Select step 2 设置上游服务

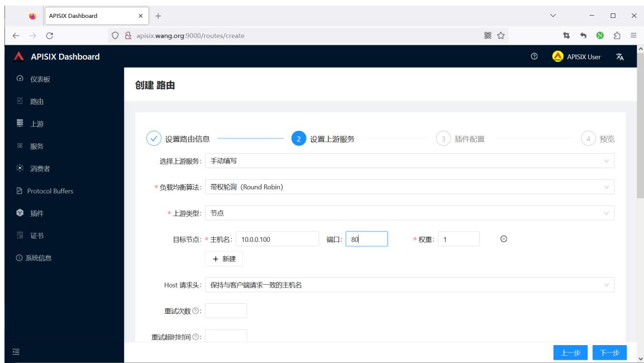(323, 139)
